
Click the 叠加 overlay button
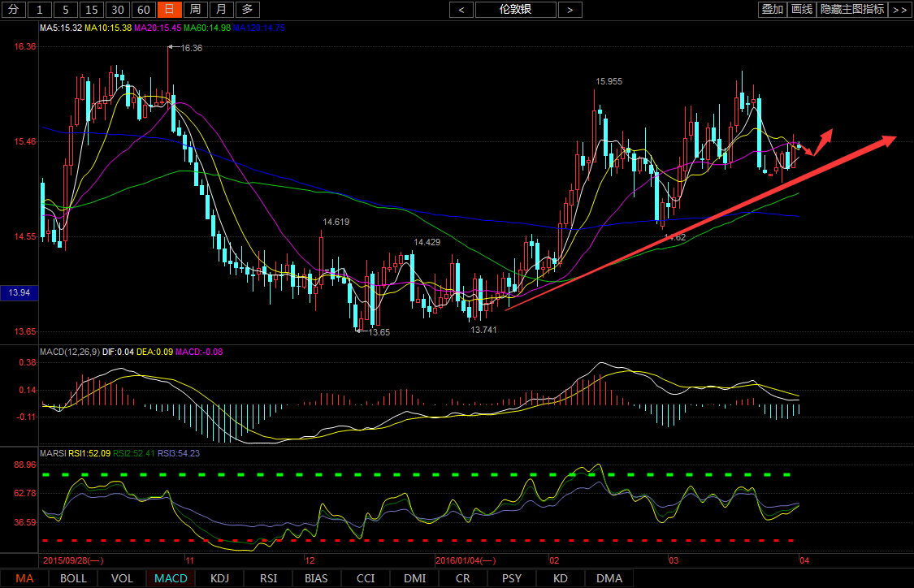772,10
